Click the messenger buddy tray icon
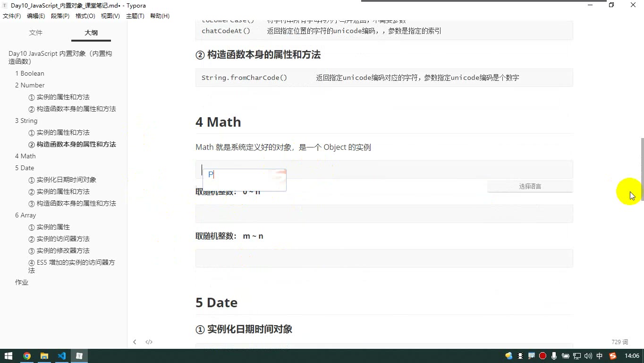Screen dimensions: 644x363 coord(509,356)
